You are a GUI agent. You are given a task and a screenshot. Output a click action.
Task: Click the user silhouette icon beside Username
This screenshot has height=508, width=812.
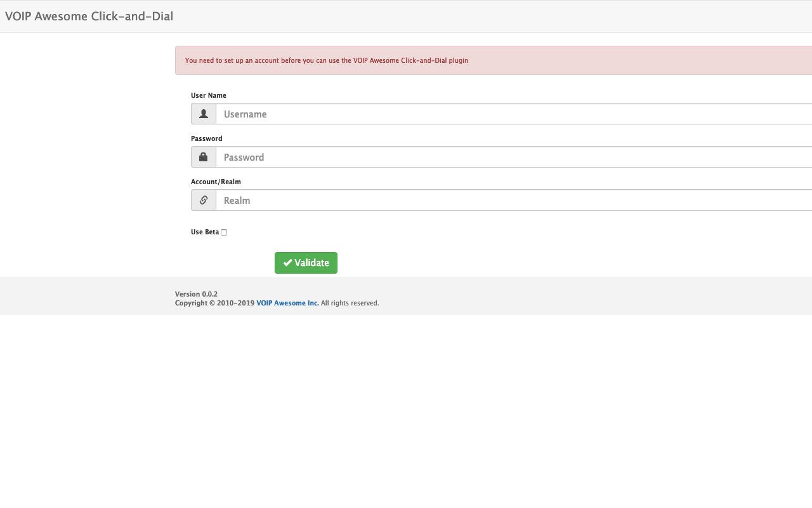[x=204, y=114]
